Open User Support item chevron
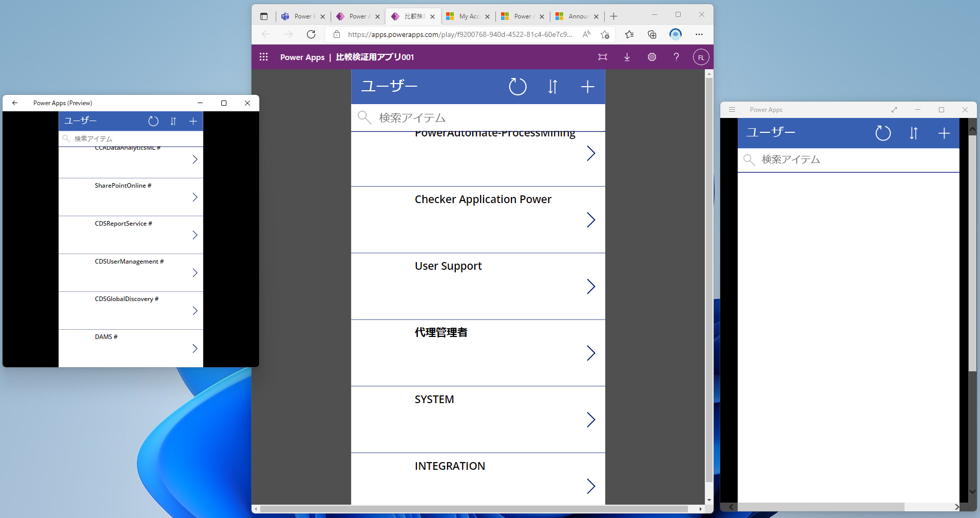This screenshot has width=980, height=518. (591, 286)
